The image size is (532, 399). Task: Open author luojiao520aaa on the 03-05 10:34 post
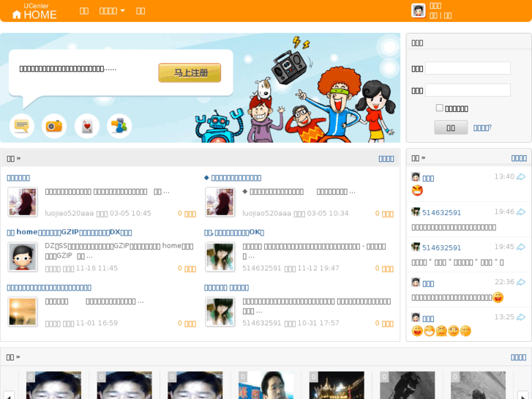tap(266, 213)
